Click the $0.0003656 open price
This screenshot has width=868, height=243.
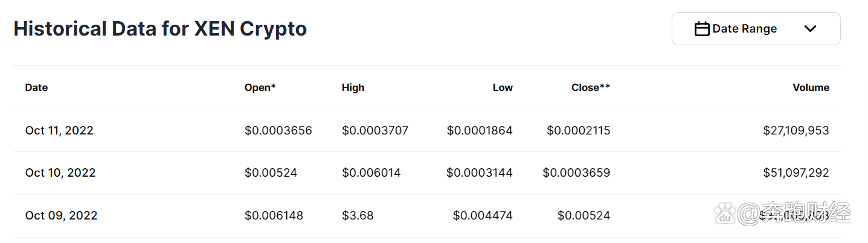pyautogui.click(x=278, y=130)
